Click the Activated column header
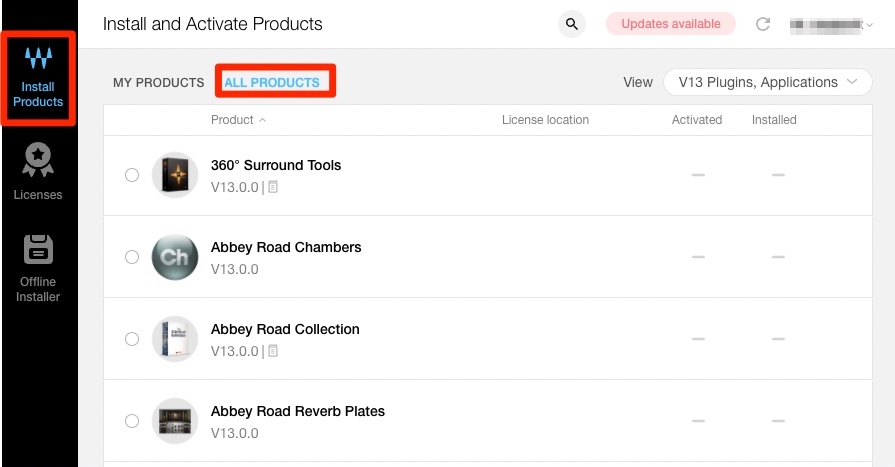Viewport: 895px width, 467px height. 697,120
